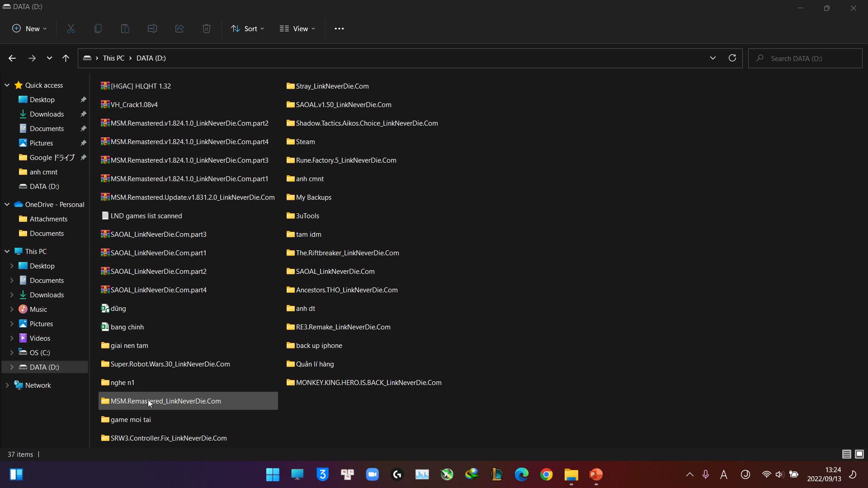Open the Steam folder
Image resolution: width=868 pixels, height=488 pixels.
click(307, 142)
